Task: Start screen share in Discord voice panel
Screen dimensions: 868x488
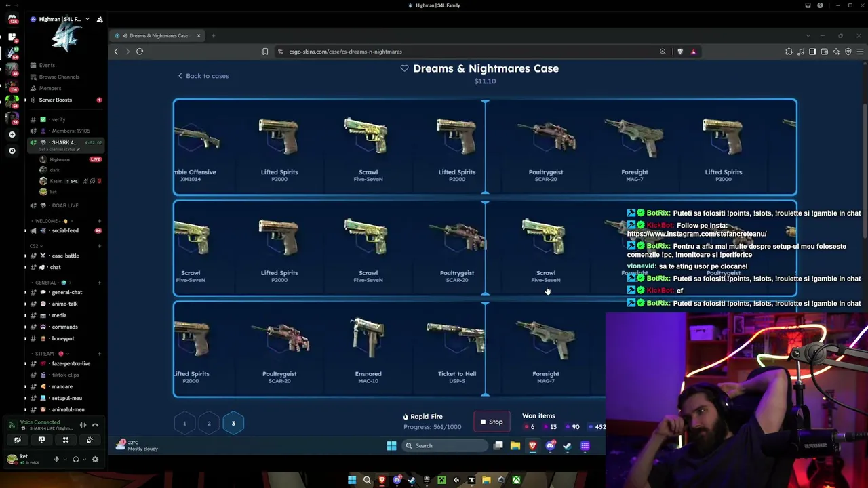Action: 41,441
